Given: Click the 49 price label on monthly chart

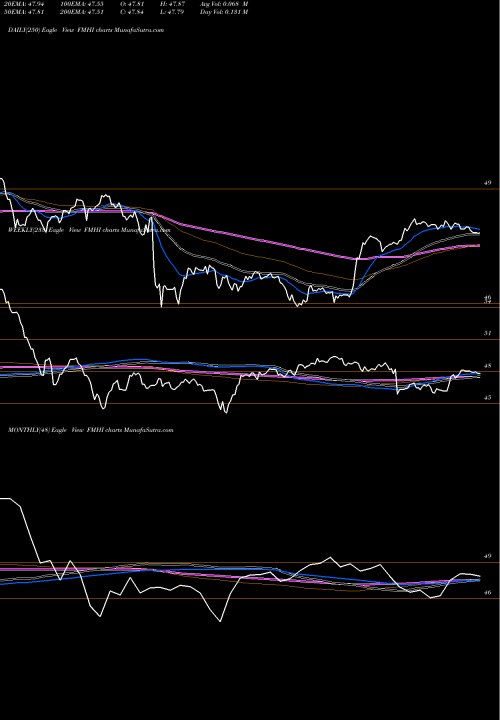Looking at the screenshot, I should pos(488,556).
